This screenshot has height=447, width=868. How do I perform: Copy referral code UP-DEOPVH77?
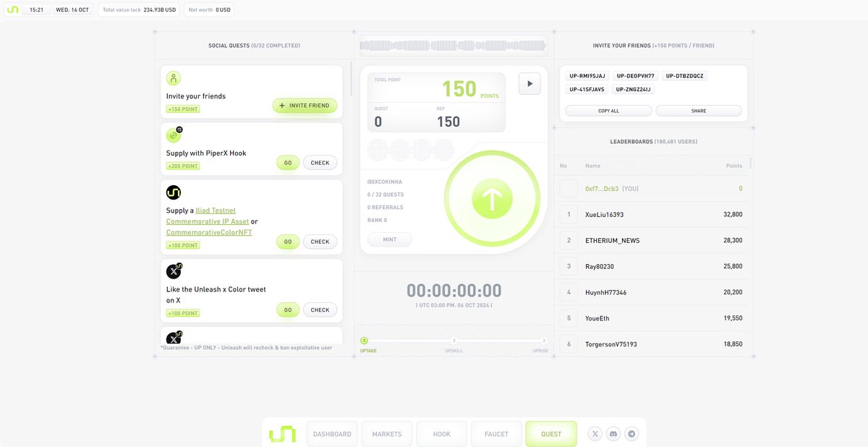point(636,76)
